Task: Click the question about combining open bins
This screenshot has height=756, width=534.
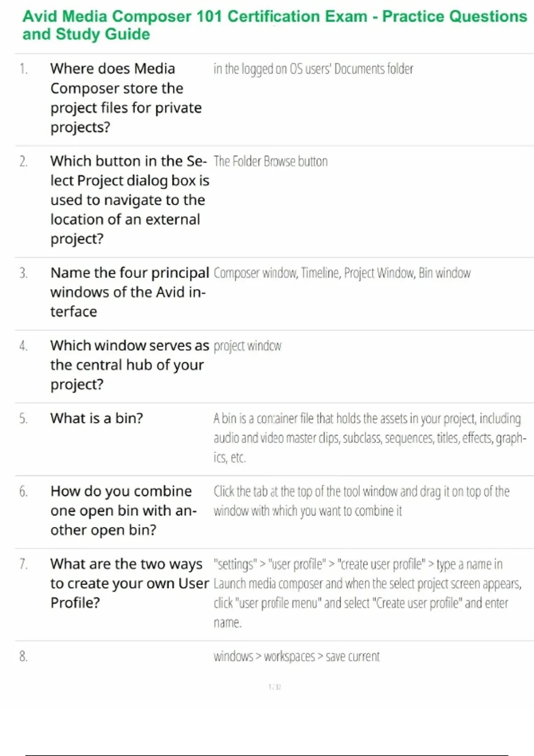Action: (123, 511)
